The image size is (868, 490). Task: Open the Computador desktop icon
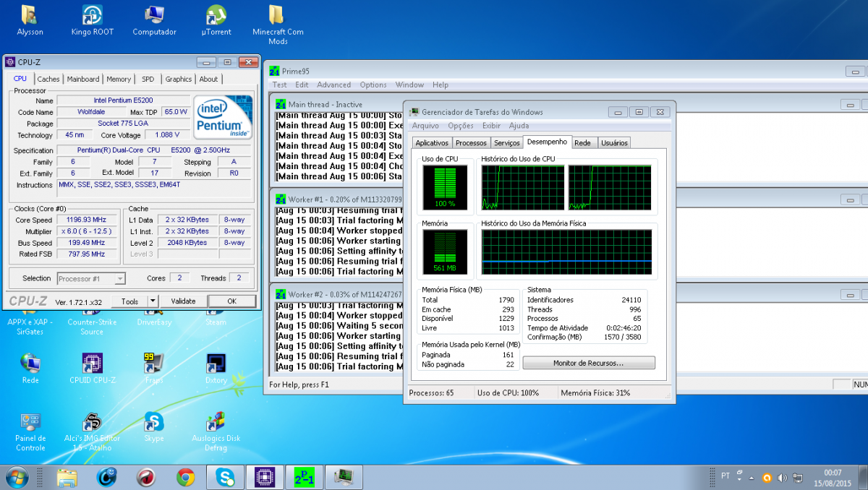click(x=154, y=20)
